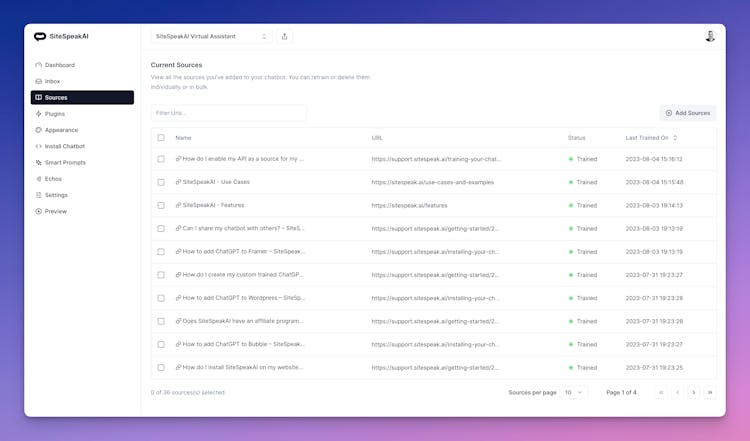Open Install Chatbot from the sidebar
Viewport: 750px width, 441px height.
point(64,146)
